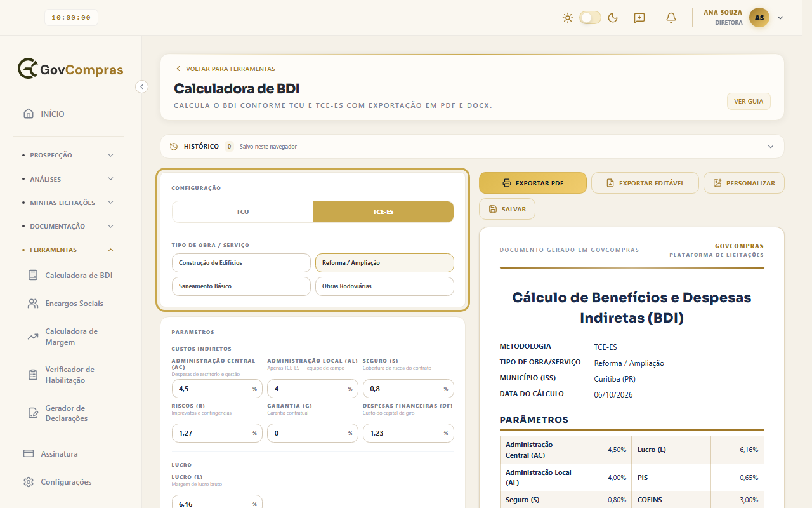812x508 pixels.
Task: Edit Administração Local (AL) field
Action: pos(313,389)
